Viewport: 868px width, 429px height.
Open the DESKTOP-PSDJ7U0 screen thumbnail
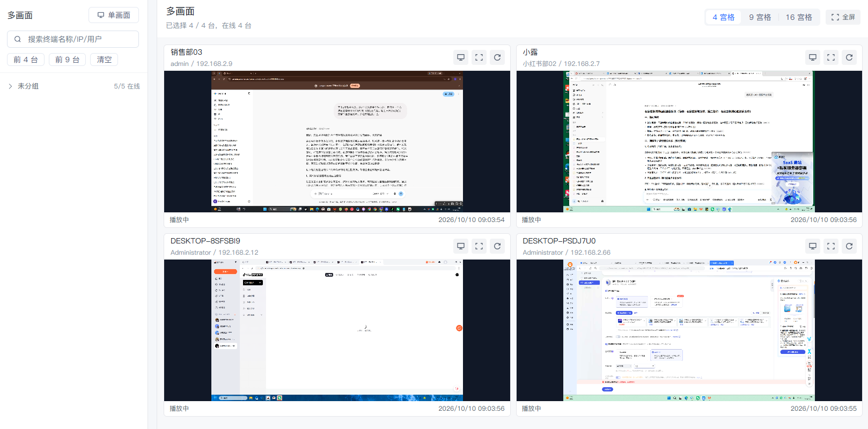(689, 330)
